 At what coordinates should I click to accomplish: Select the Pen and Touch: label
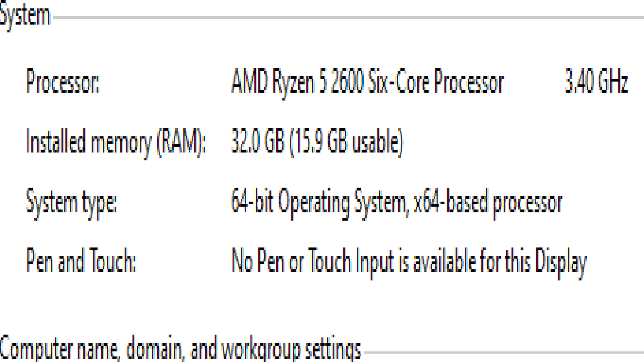[81, 261]
